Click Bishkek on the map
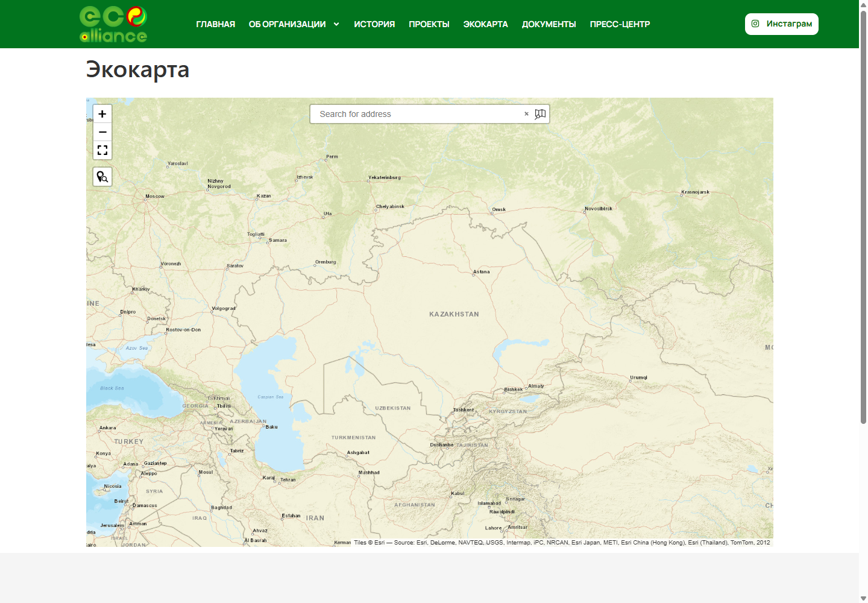 click(x=514, y=390)
